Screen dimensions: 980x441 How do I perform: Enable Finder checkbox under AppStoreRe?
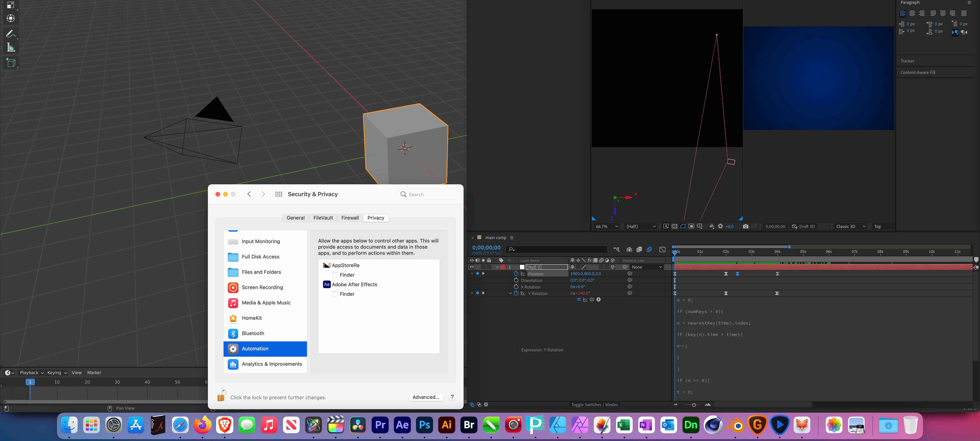335,275
